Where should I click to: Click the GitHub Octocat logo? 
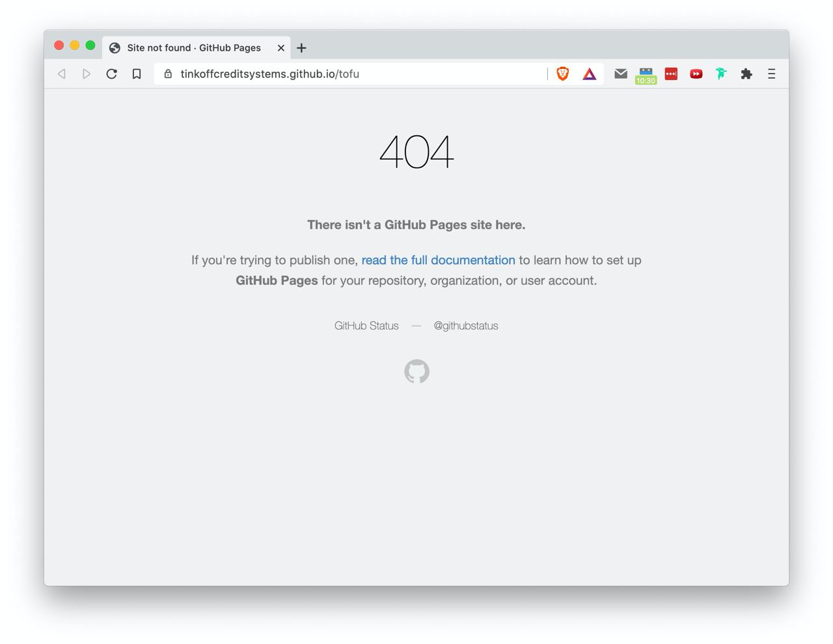click(x=416, y=371)
